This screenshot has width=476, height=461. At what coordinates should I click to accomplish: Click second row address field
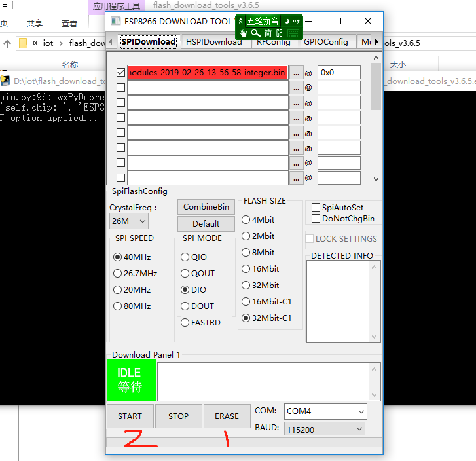[x=339, y=88]
